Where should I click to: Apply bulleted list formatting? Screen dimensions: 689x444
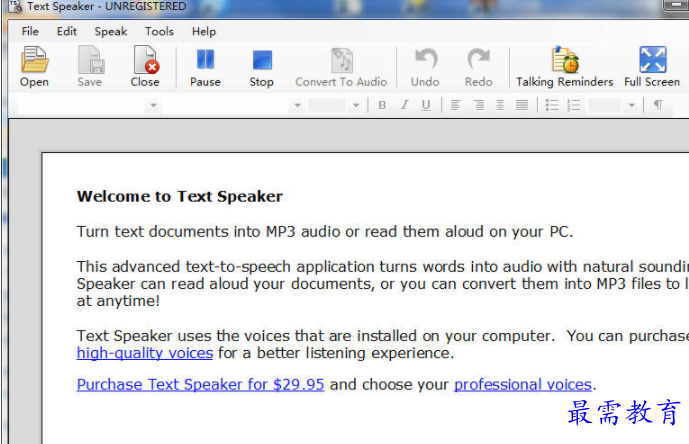[x=552, y=105]
